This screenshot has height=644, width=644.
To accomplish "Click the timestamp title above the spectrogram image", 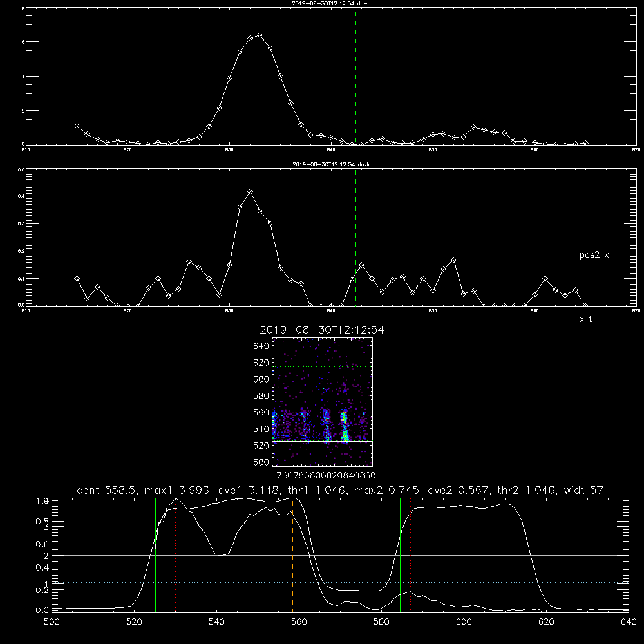I will pos(322,330).
